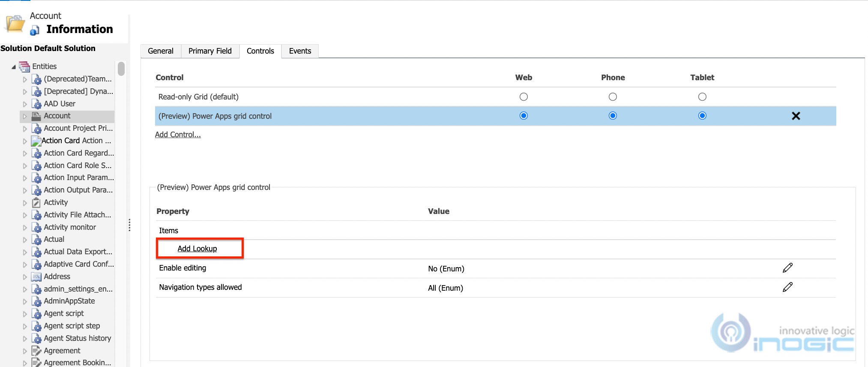Expand the Account entity node
The width and height of the screenshot is (868, 367).
(x=25, y=116)
